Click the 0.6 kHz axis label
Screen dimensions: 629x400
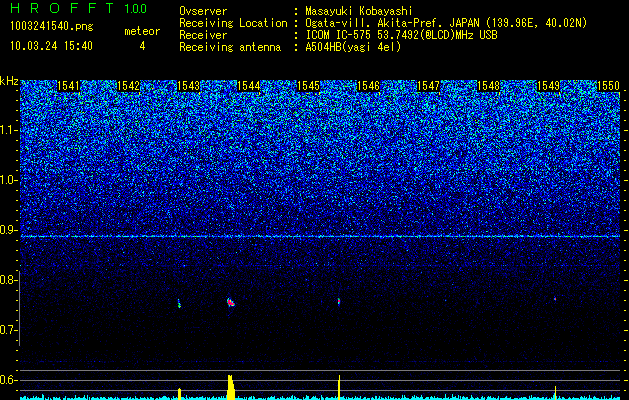tap(7, 380)
